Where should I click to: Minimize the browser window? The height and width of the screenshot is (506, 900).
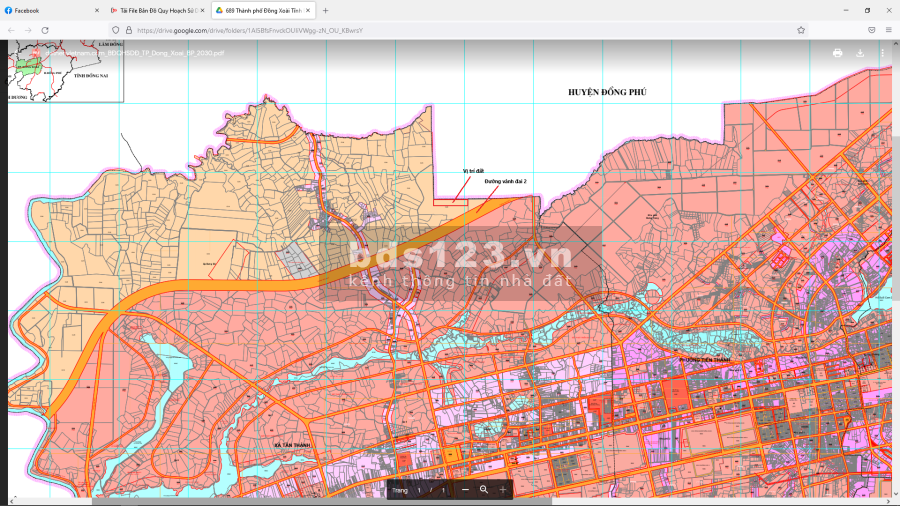click(845, 10)
